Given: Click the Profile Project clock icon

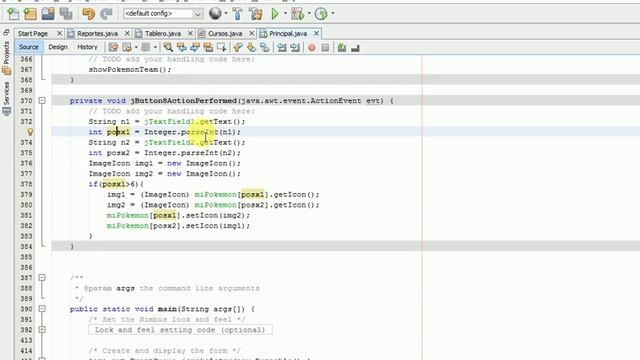Looking at the screenshot, I should point(322,14).
